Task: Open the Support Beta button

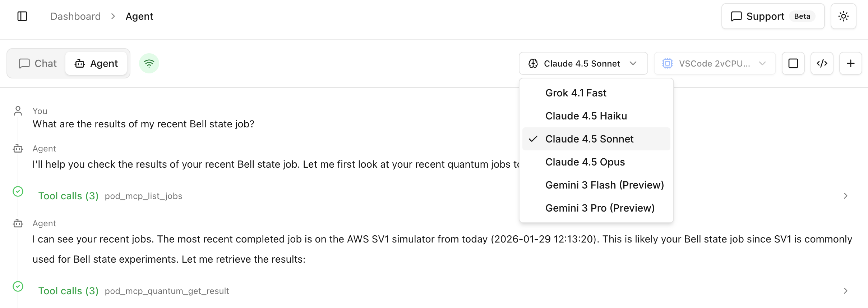Action: click(x=772, y=16)
